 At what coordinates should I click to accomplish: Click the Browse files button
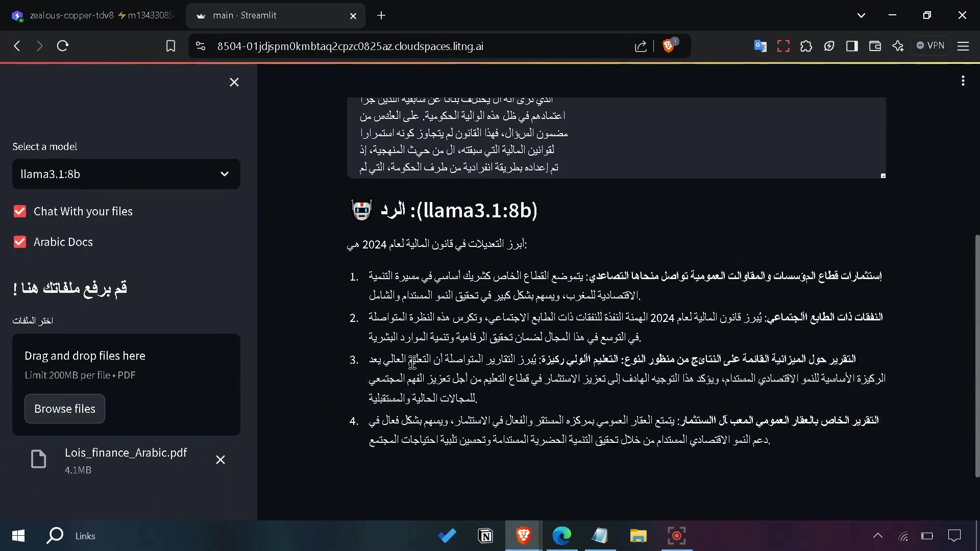65,409
